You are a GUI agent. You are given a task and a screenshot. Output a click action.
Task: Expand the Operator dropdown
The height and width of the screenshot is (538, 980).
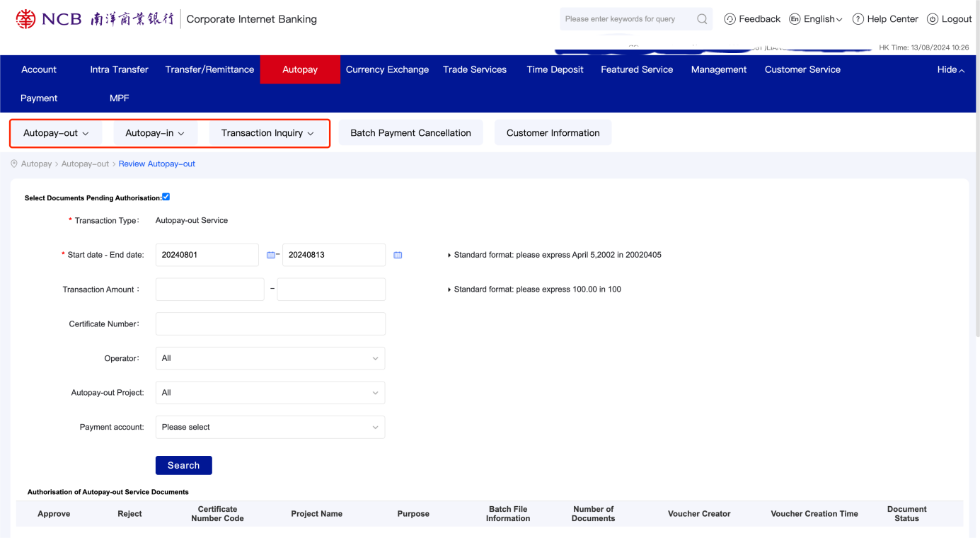pos(270,358)
